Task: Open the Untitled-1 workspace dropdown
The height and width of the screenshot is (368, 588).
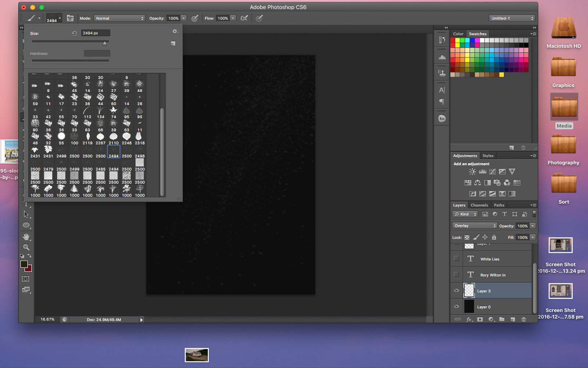Action: 512,18
